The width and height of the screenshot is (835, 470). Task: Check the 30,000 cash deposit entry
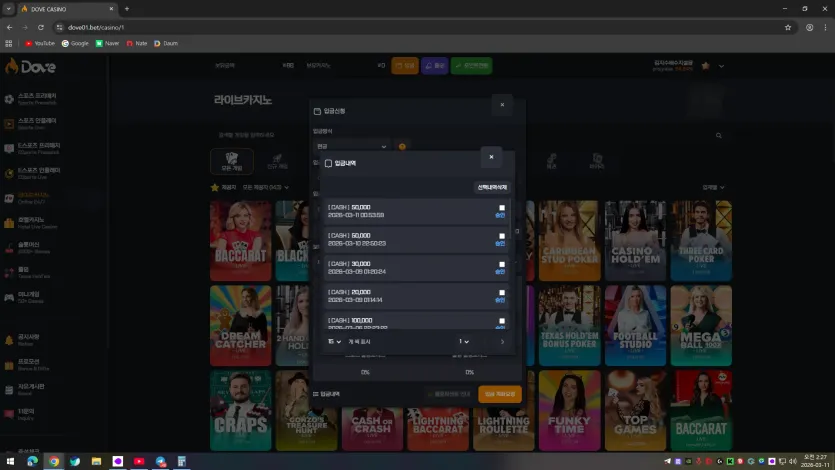click(x=502, y=264)
